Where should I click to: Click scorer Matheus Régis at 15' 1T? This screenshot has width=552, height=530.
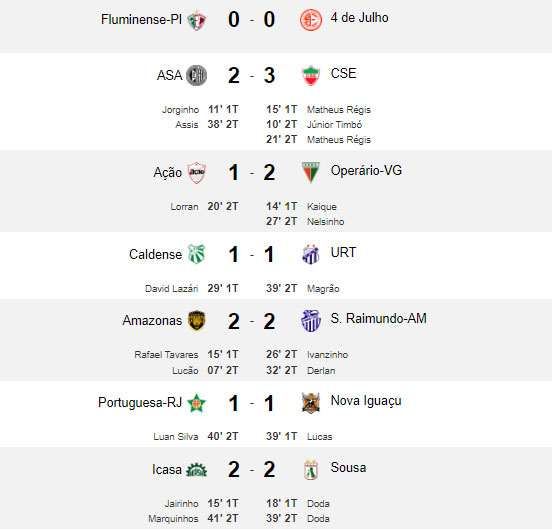tap(339, 110)
